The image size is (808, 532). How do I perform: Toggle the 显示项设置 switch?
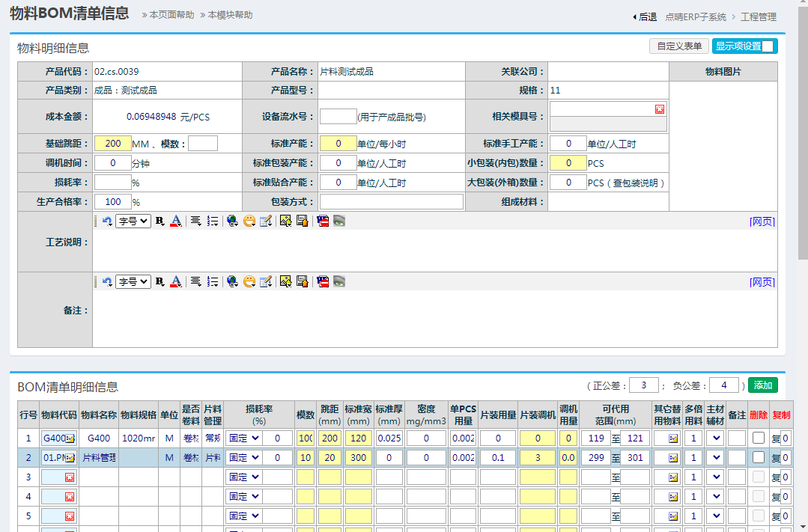[767, 46]
